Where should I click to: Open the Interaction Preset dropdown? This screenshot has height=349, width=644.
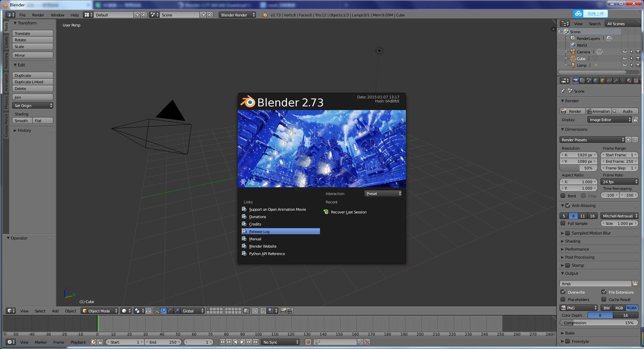tap(383, 194)
